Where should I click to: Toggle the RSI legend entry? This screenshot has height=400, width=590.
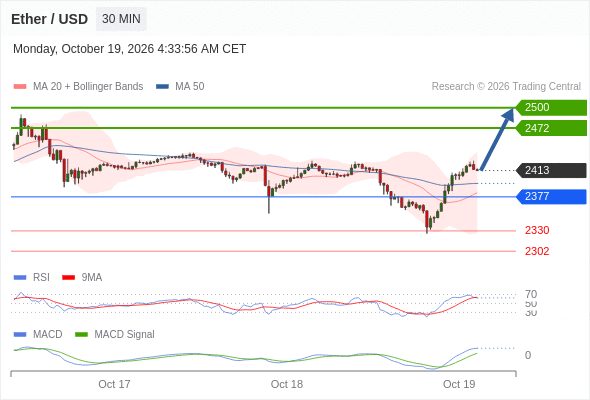pos(32,277)
